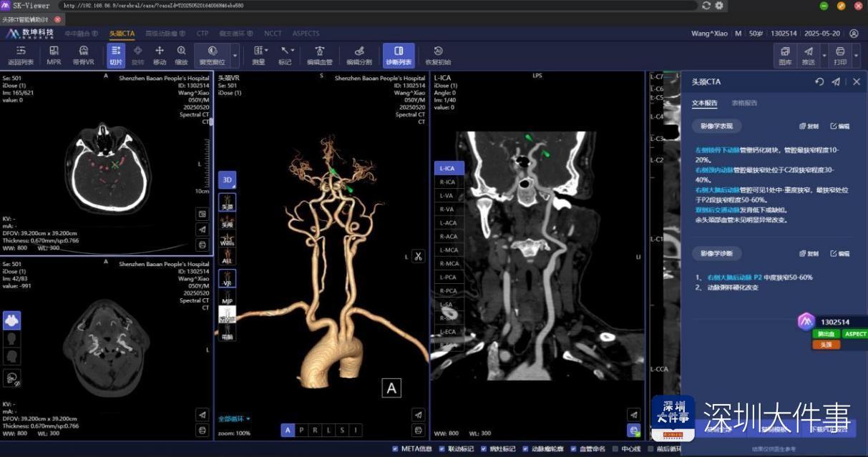This screenshot has width=868, height=457.
Task: Click the MPR toolbar icon
Action: pos(54,55)
